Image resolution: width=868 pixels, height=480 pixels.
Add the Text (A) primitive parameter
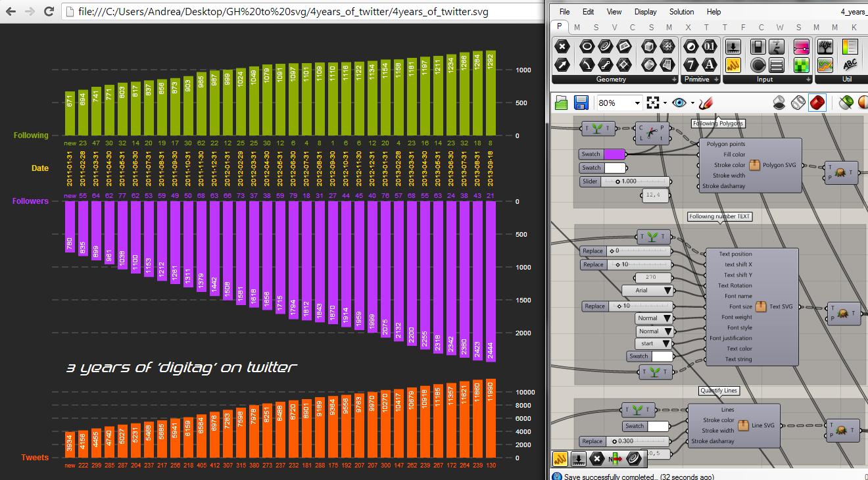(710, 64)
